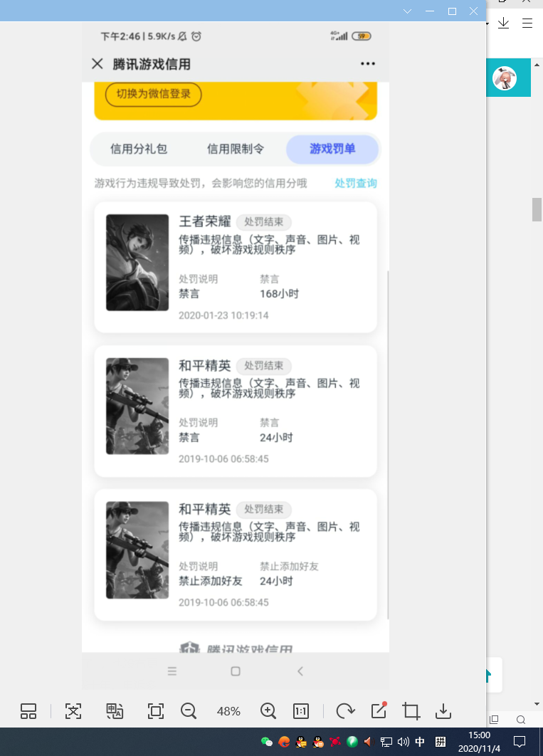The image size is (543, 756).
Task: Open the 处罚查询 link
Action: tap(356, 183)
